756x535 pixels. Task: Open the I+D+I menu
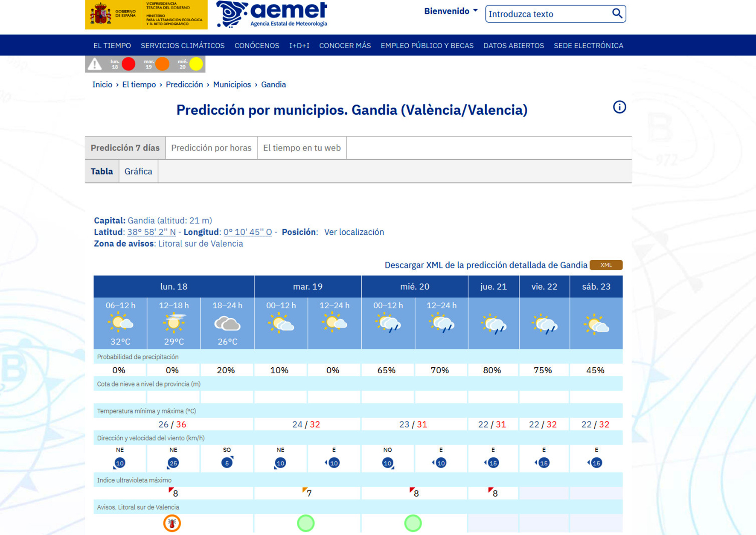[x=299, y=46]
